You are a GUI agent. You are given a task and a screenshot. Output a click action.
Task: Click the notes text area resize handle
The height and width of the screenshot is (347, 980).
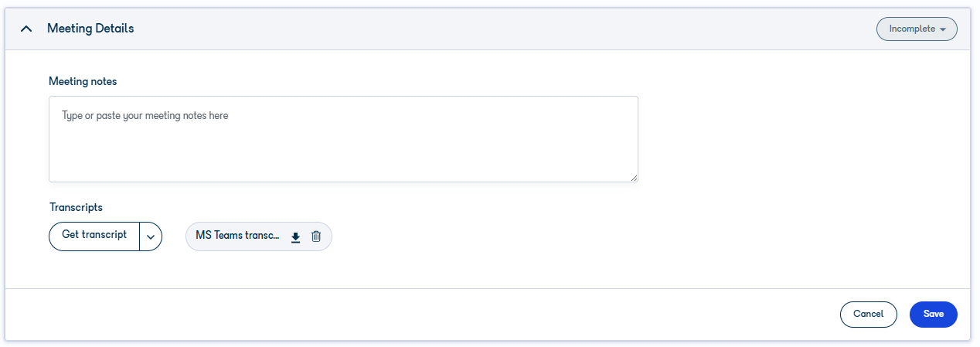[634, 178]
